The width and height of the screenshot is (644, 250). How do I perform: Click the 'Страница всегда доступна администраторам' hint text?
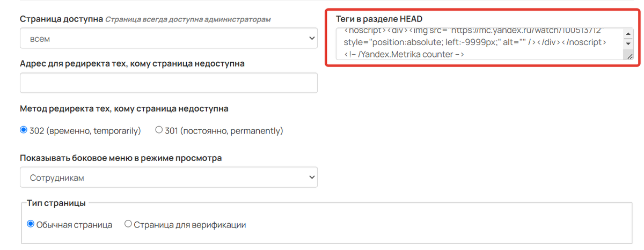pos(188,19)
